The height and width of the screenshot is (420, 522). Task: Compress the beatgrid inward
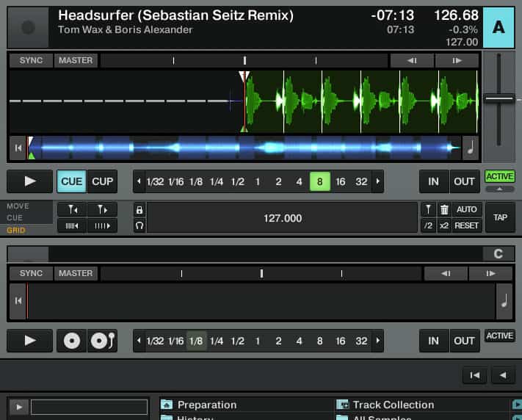[x=72, y=226]
